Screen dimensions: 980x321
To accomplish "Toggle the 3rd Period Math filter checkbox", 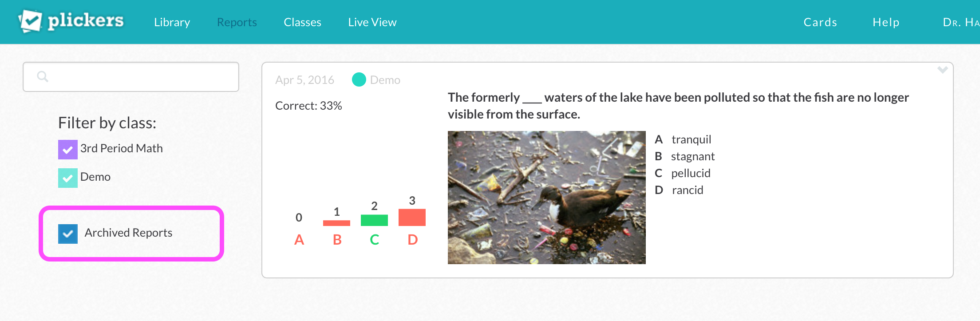I will click(x=67, y=150).
